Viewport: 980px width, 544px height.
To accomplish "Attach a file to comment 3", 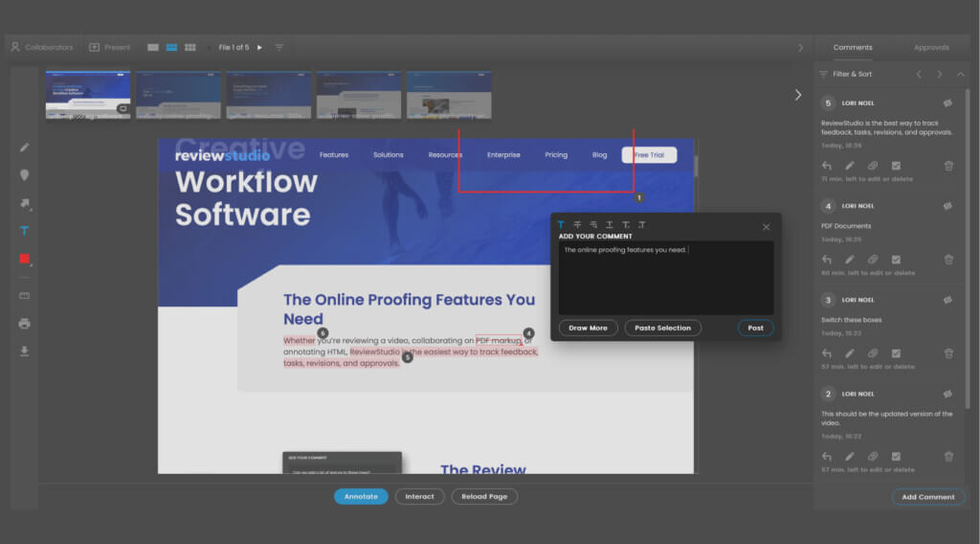I will point(873,353).
